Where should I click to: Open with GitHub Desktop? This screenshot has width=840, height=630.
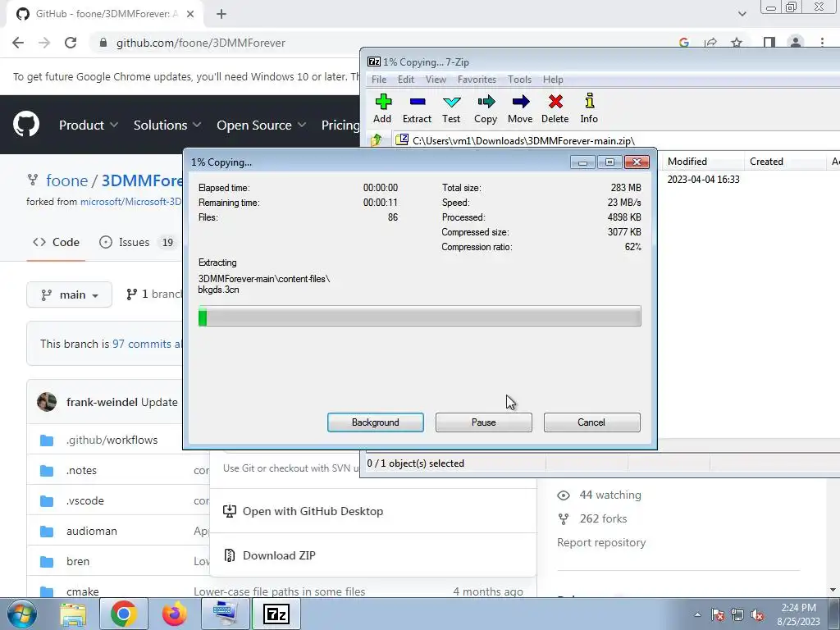tap(304, 511)
